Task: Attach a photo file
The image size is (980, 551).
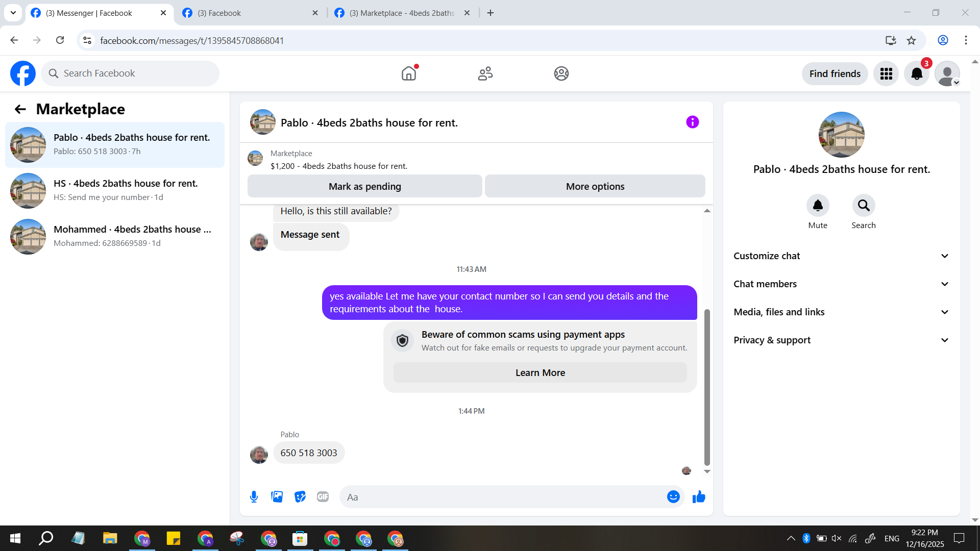Action: (x=277, y=497)
